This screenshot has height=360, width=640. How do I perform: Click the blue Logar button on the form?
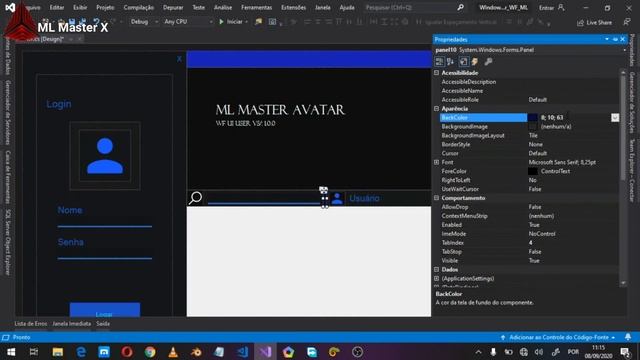click(105, 310)
